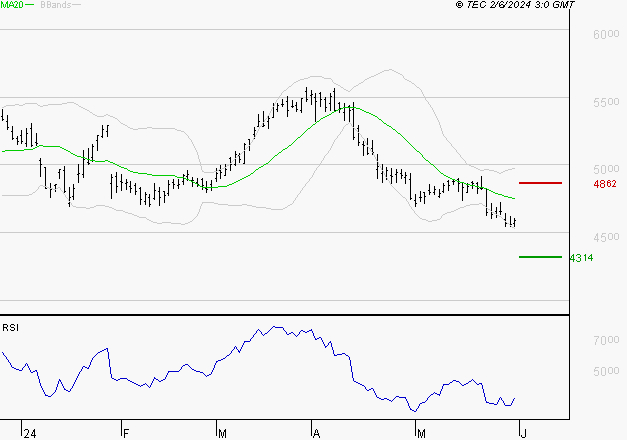Click the green support level line
The width and height of the screenshot is (627, 440).
coord(540,257)
